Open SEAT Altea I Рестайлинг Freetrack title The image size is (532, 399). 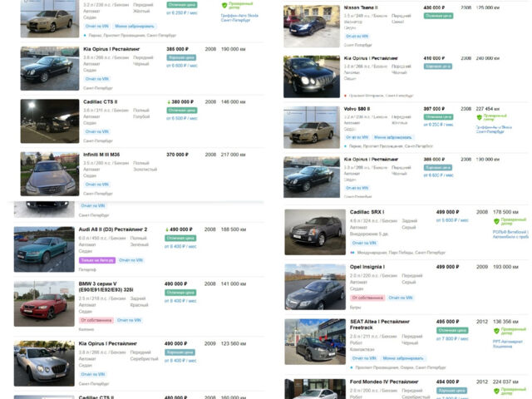(380, 325)
